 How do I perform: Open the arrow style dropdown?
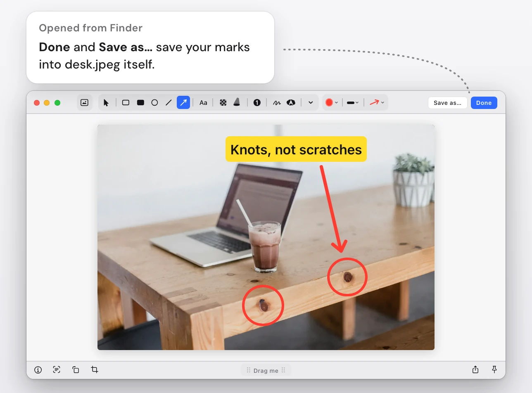[x=377, y=102]
